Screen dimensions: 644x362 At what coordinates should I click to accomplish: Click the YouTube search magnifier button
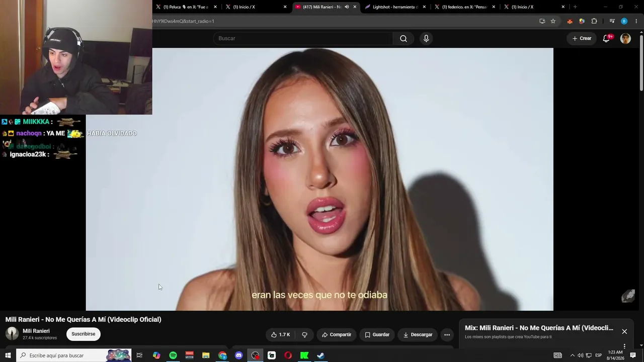(404, 39)
